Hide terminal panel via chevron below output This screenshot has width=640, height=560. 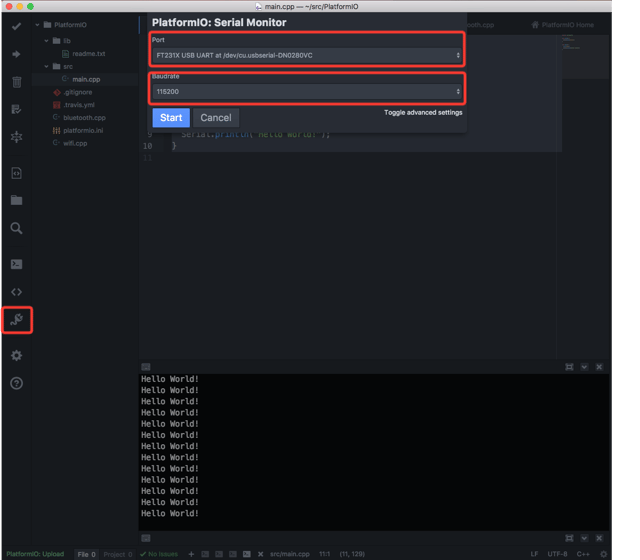[584, 538]
